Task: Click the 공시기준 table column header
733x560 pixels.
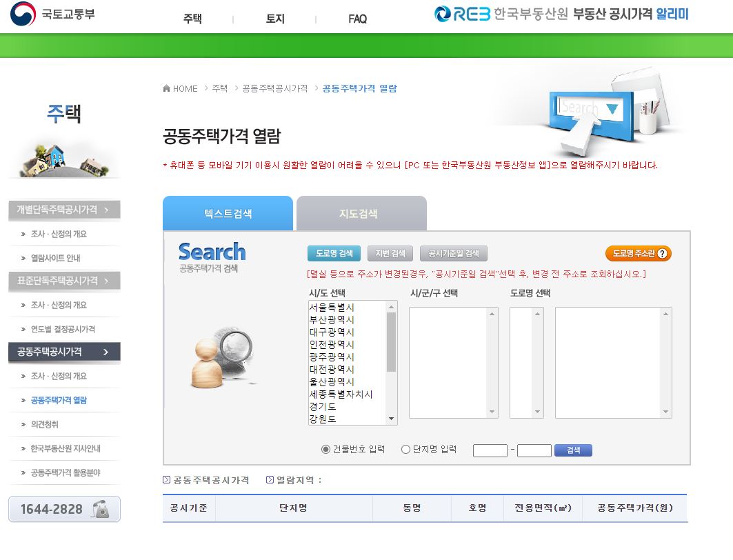Action: 189,508
